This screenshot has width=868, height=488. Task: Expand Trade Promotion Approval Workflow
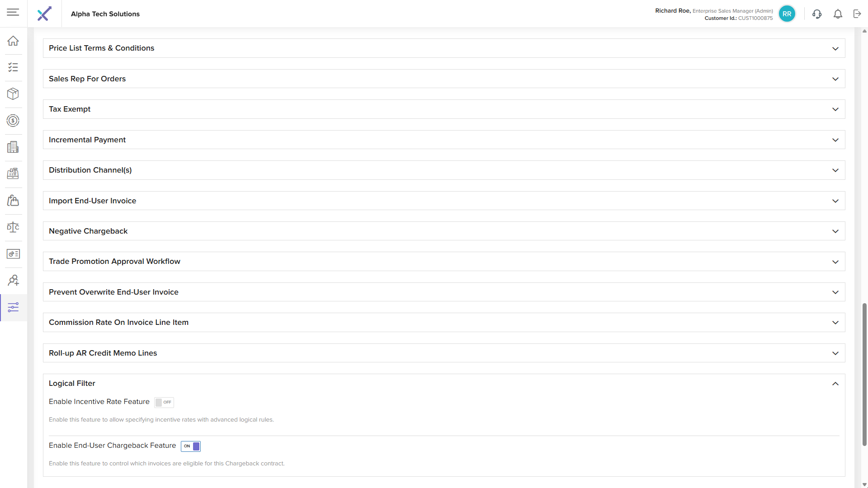[x=835, y=262]
